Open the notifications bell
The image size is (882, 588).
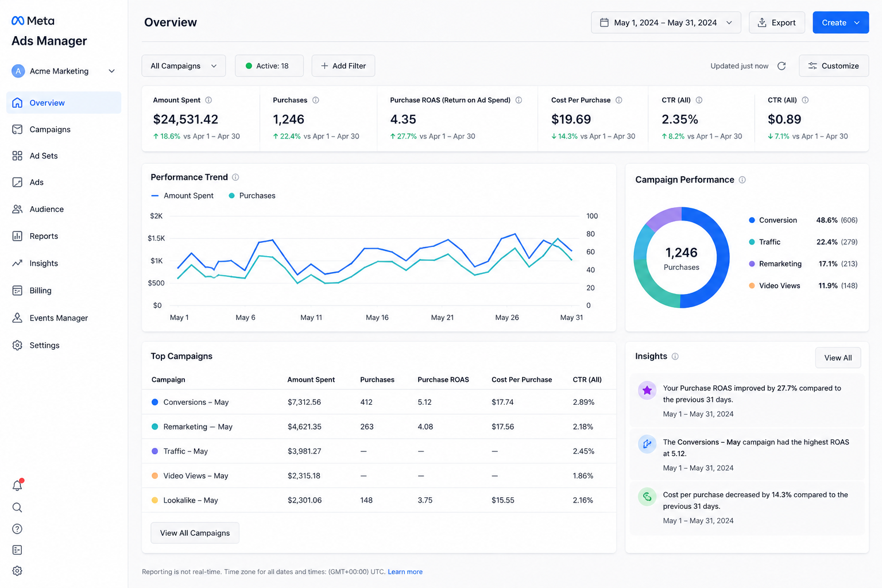click(17, 486)
